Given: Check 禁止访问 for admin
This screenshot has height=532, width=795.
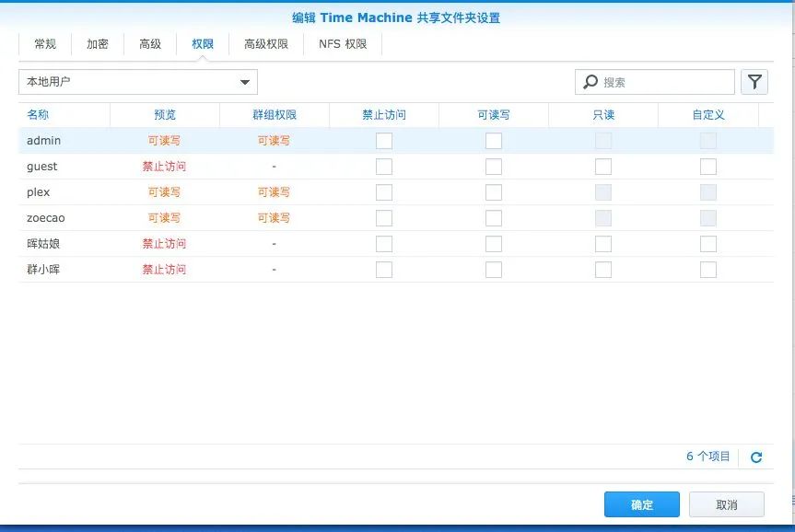Looking at the screenshot, I should pyautogui.click(x=384, y=141).
